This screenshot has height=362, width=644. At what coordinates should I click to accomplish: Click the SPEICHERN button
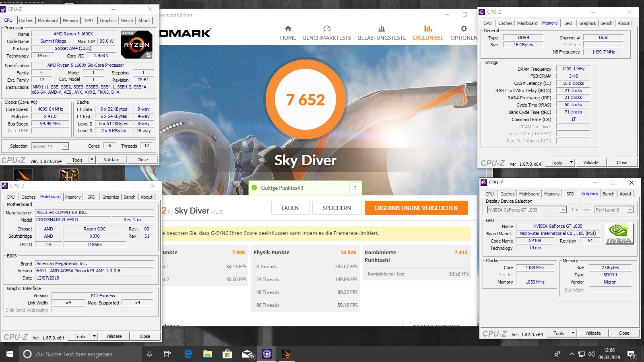[337, 208]
